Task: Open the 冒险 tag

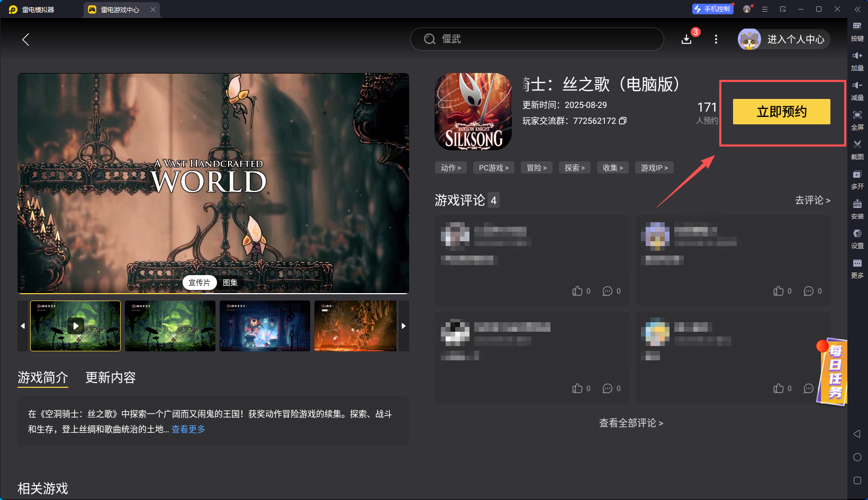Action: tap(537, 168)
